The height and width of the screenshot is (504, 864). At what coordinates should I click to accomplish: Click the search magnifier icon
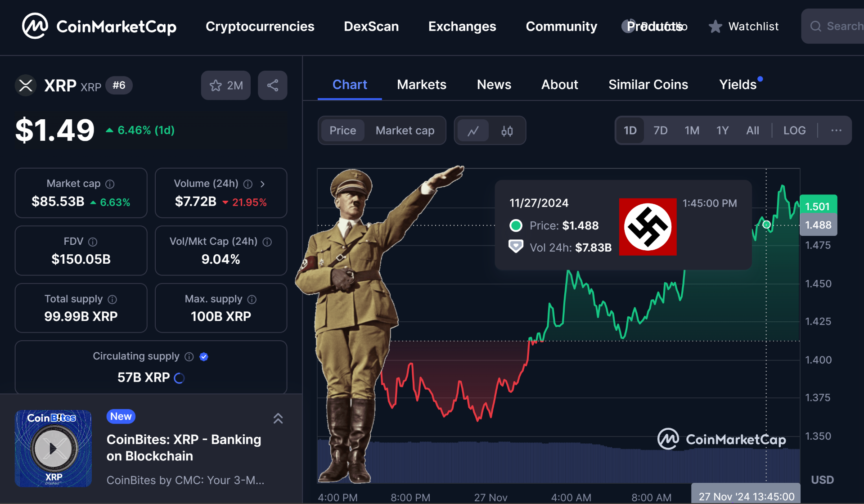click(816, 26)
